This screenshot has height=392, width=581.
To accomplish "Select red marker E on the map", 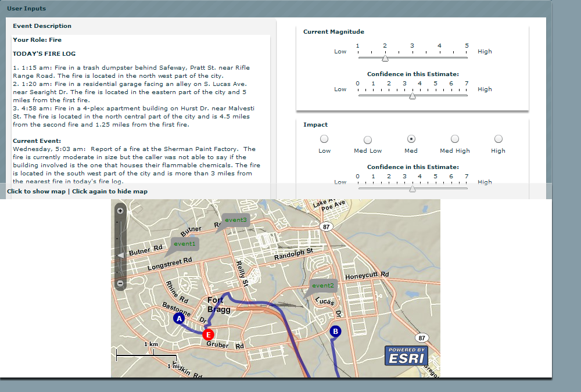I will pyautogui.click(x=208, y=335).
